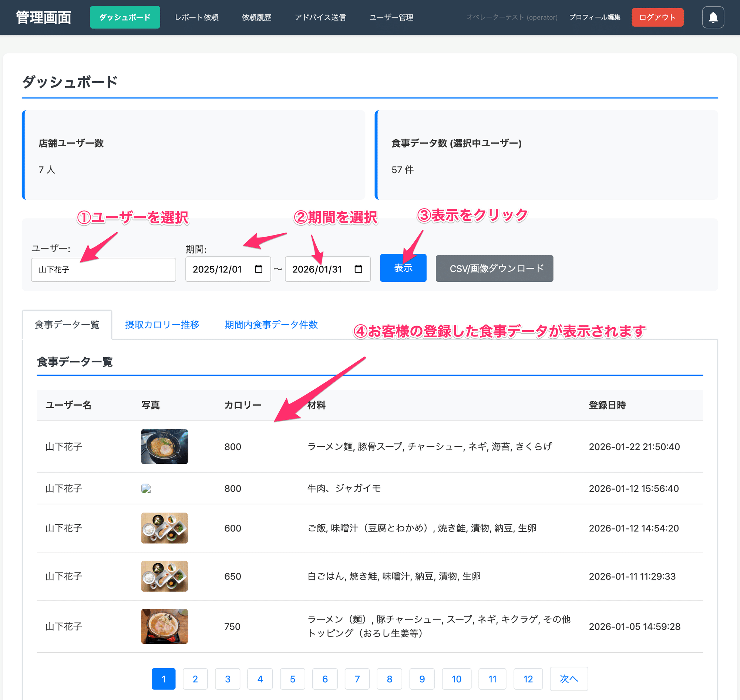Click the 次へ pagination button
Viewport: 740px width, 700px height.
(569, 679)
